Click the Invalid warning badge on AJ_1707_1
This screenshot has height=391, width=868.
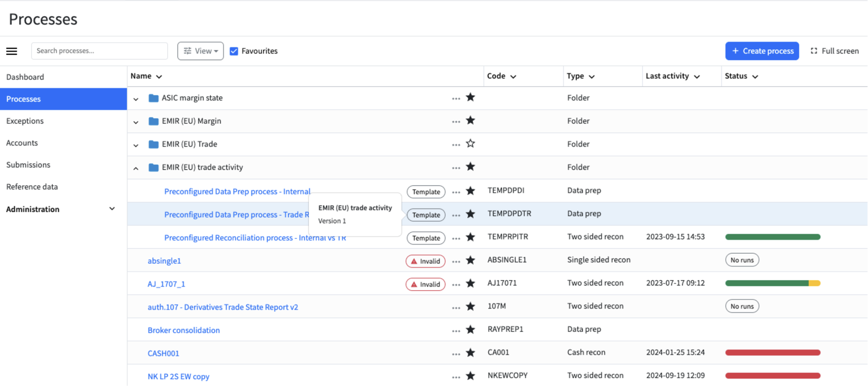coord(425,284)
